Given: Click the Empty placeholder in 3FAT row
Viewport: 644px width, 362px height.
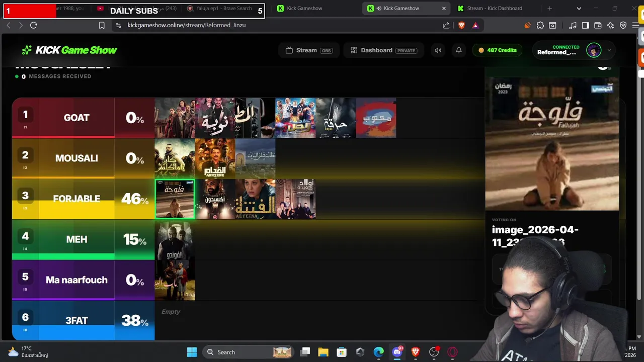Looking at the screenshot, I should tap(171, 312).
